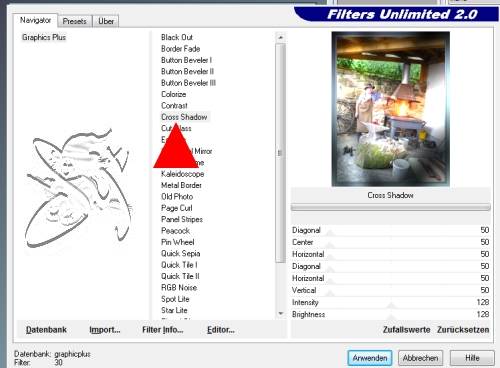This screenshot has width=500, height=368.
Task: Click the Vertical slider
Action: 390,290
